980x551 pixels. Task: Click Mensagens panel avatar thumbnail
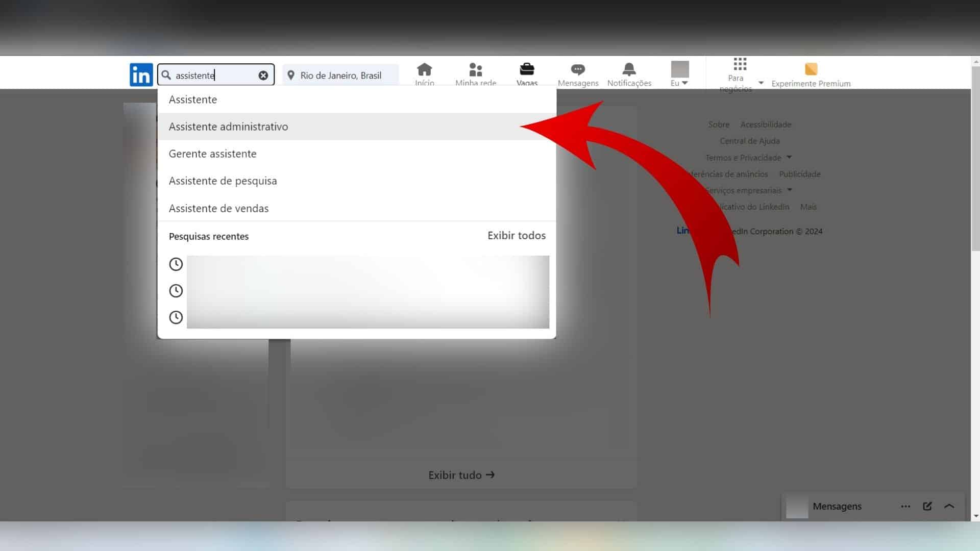click(x=797, y=507)
